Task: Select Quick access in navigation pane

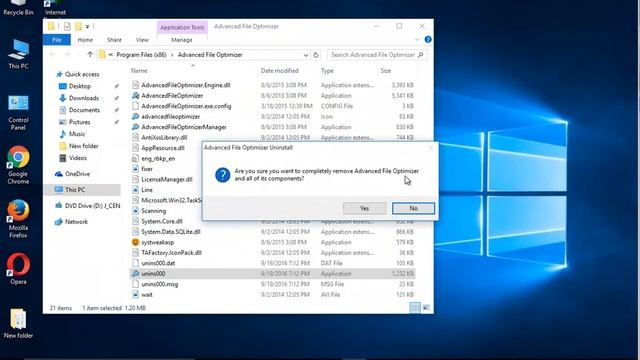Action: [82, 74]
